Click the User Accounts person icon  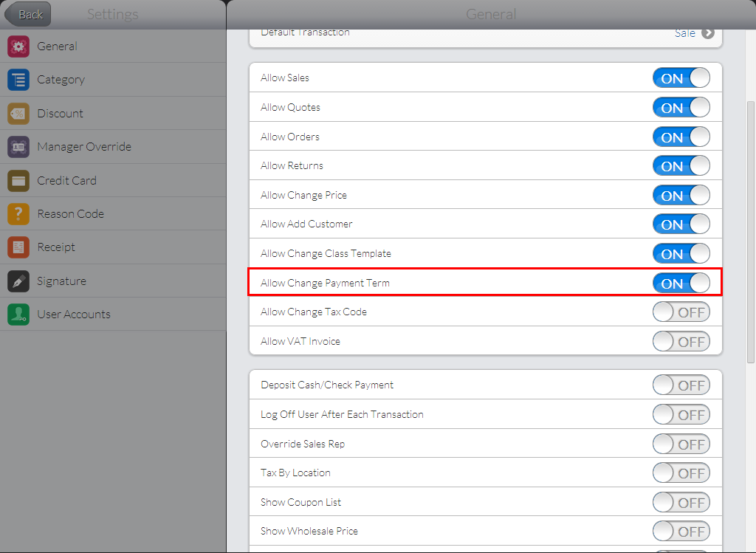click(18, 315)
